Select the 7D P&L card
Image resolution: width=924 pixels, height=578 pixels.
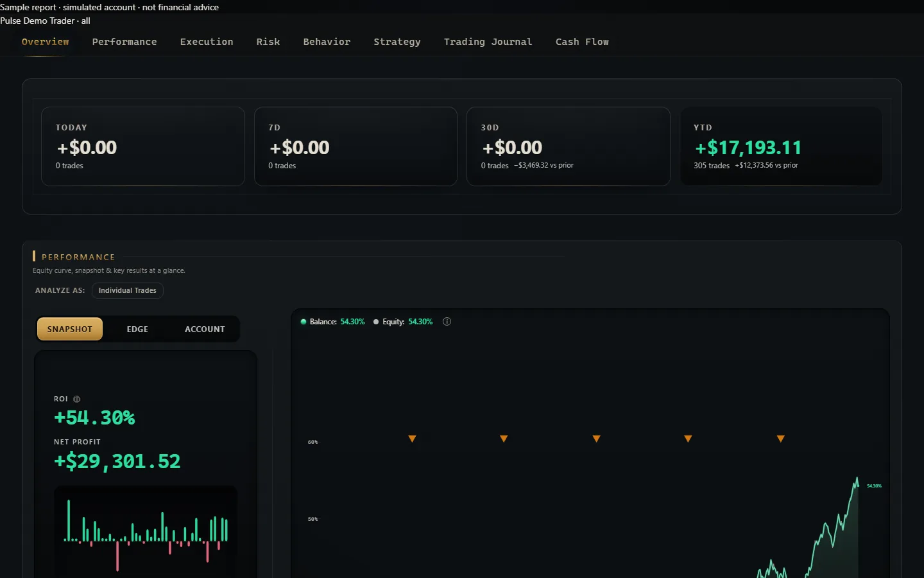[x=355, y=146]
